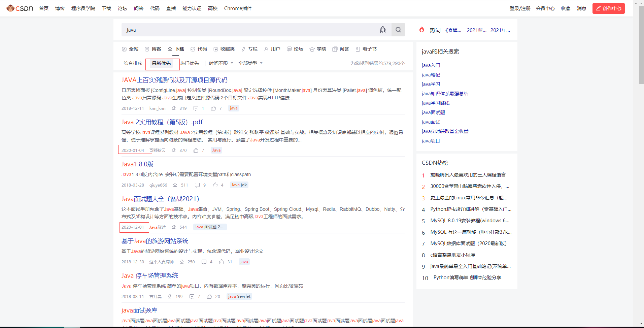Click the Java jdk tag
The image size is (644, 328).
(239, 185)
